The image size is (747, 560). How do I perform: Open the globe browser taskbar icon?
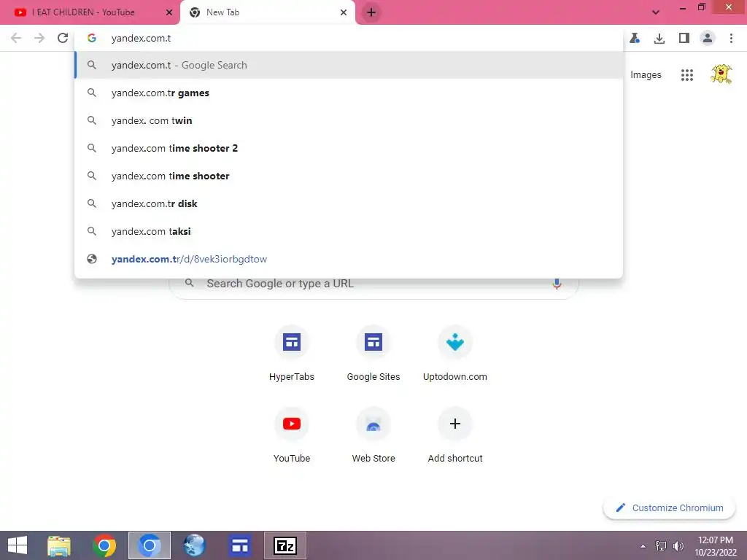[x=194, y=545]
